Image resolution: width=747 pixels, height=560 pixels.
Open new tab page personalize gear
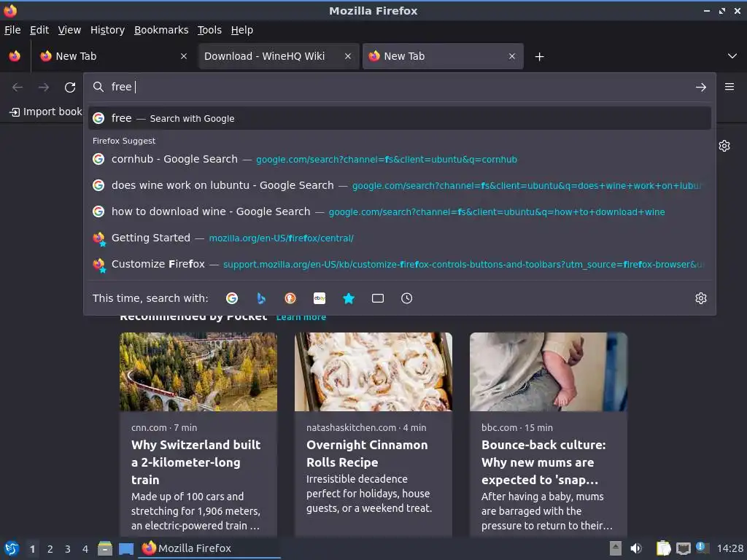[x=724, y=146]
